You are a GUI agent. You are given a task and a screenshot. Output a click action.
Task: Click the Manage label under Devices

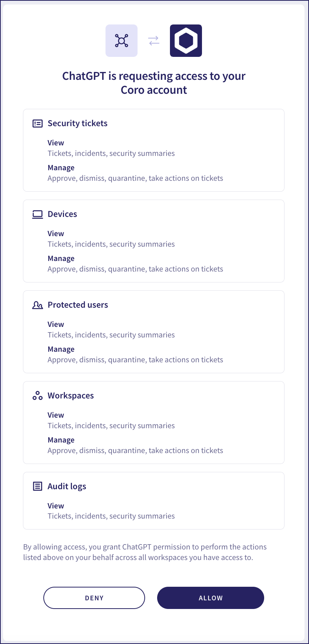tap(61, 258)
